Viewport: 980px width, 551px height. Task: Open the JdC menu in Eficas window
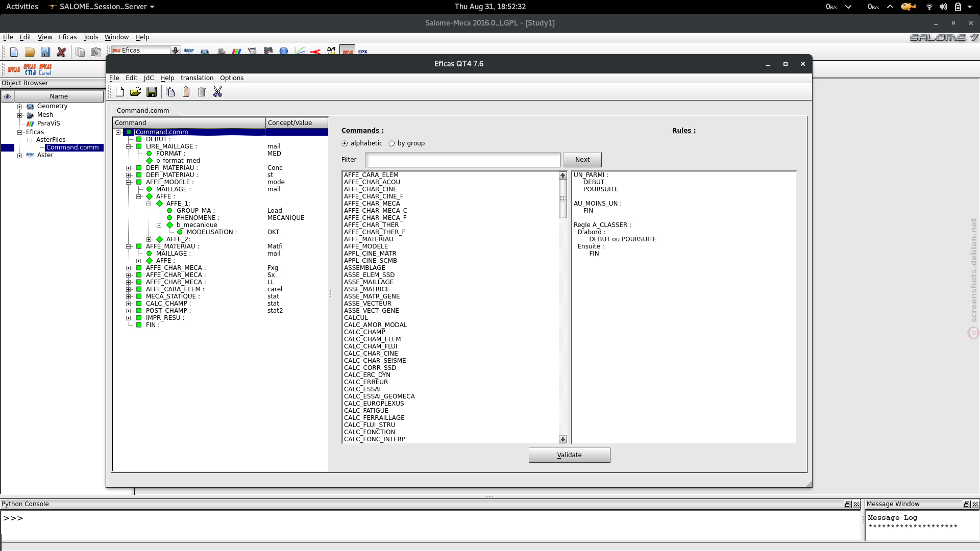(x=149, y=78)
